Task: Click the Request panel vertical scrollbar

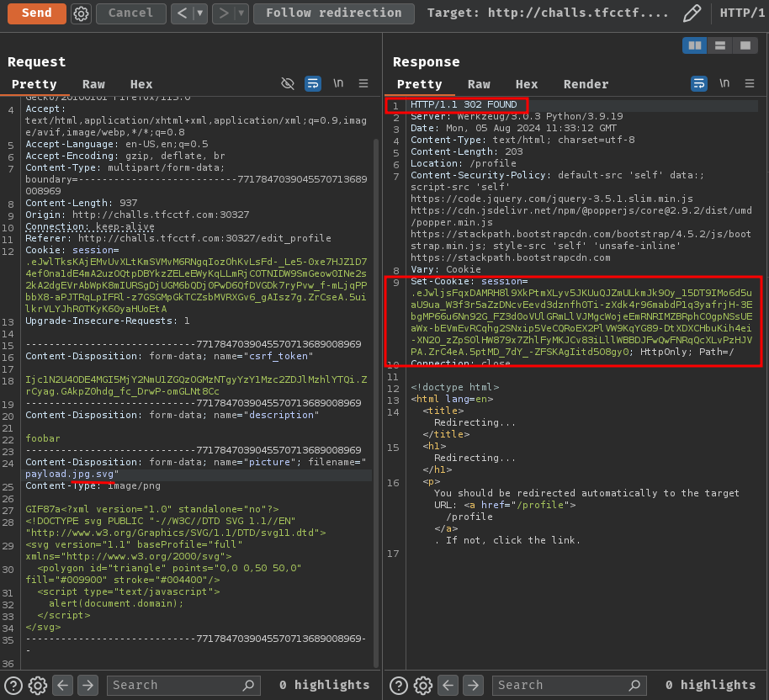Action: [376, 402]
